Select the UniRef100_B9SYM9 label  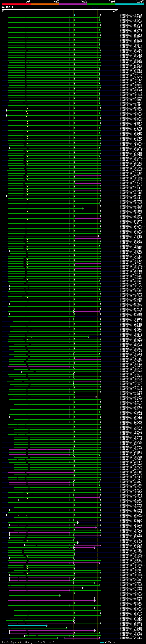pos(131,72)
